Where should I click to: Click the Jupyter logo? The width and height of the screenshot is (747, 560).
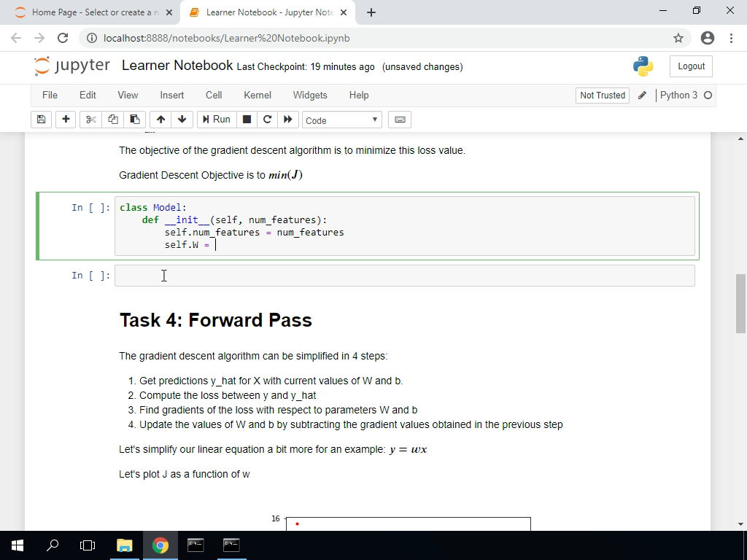72,66
